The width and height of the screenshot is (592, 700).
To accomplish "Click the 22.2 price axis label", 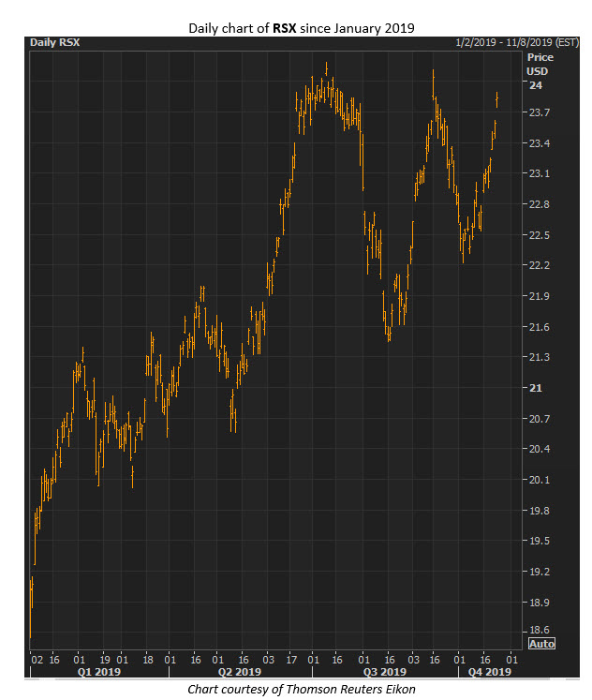I will pyautogui.click(x=539, y=265).
